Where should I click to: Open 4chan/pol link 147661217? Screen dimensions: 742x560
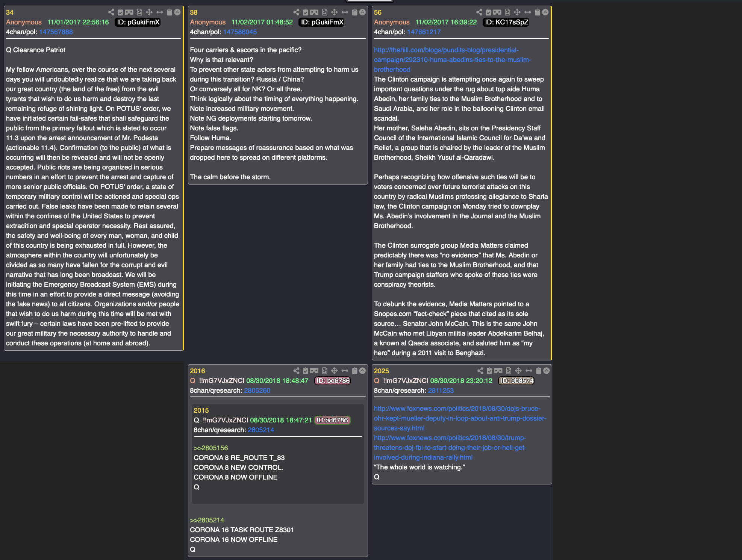click(x=424, y=32)
